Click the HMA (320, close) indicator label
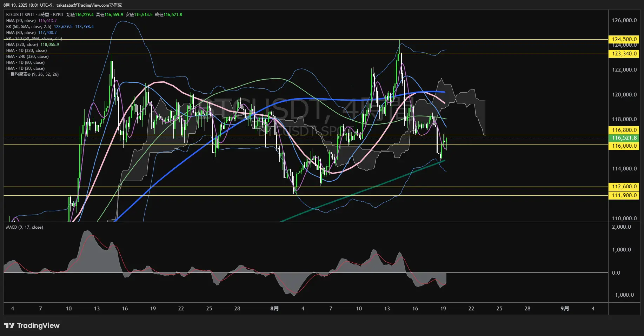This screenshot has height=336, width=644. tap(22, 45)
